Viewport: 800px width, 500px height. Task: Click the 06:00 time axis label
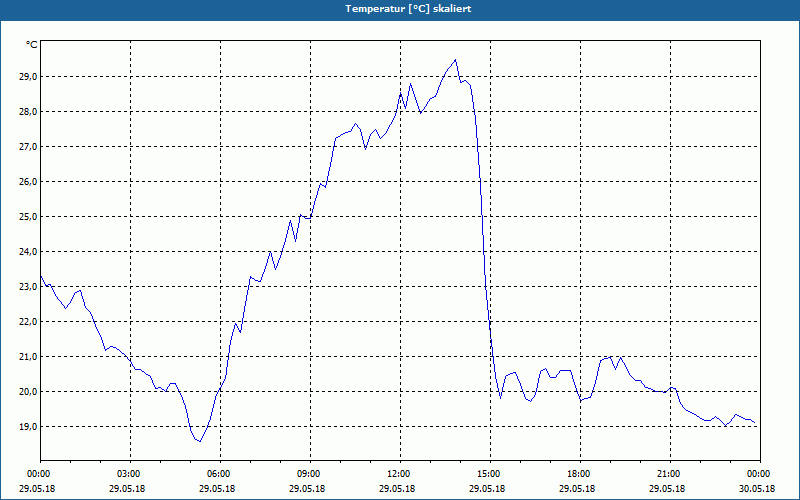(217, 474)
